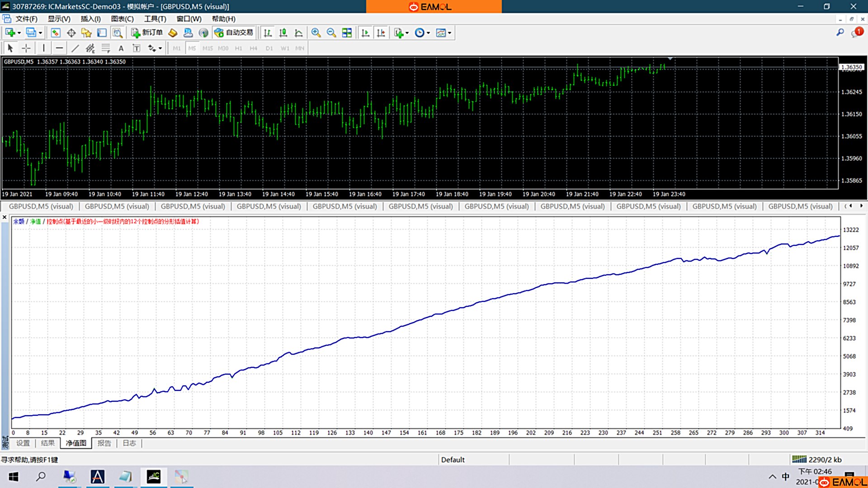
Task: Switch timeframe to W1
Action: point(285,48)
